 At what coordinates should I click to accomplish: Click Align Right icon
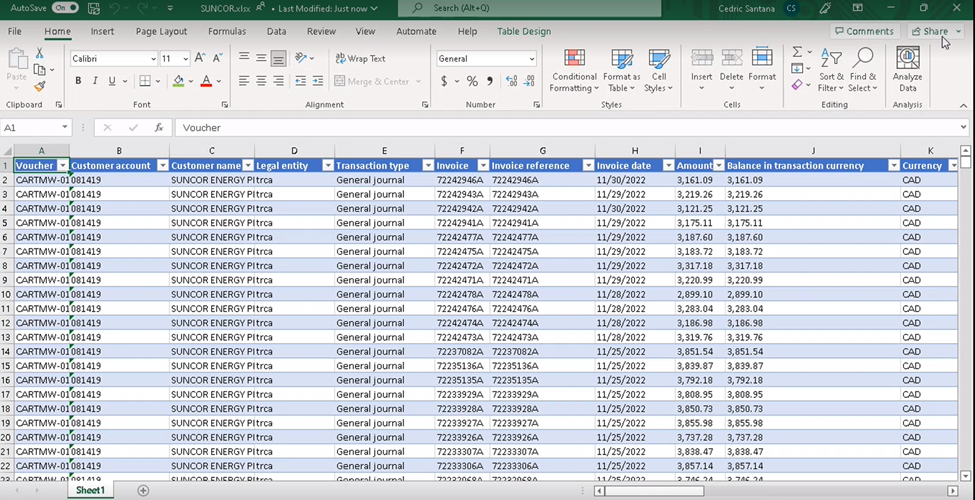pyautogui.click(x=279, y=81)
